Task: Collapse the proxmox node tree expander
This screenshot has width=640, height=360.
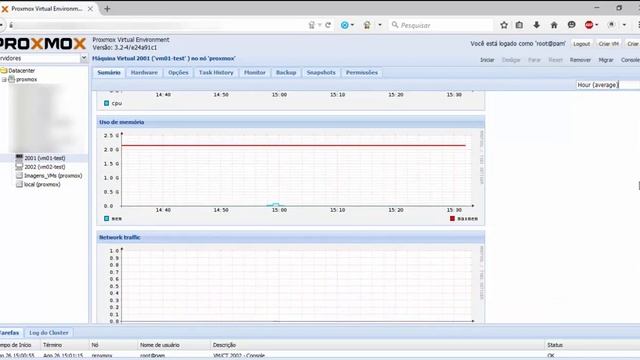Action: coord(4,79)
